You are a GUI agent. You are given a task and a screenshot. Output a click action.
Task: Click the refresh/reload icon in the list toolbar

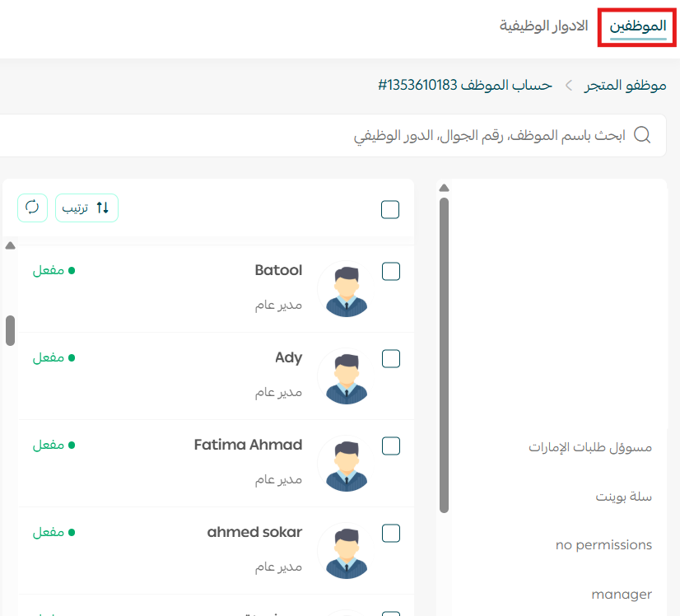[32, 208]
